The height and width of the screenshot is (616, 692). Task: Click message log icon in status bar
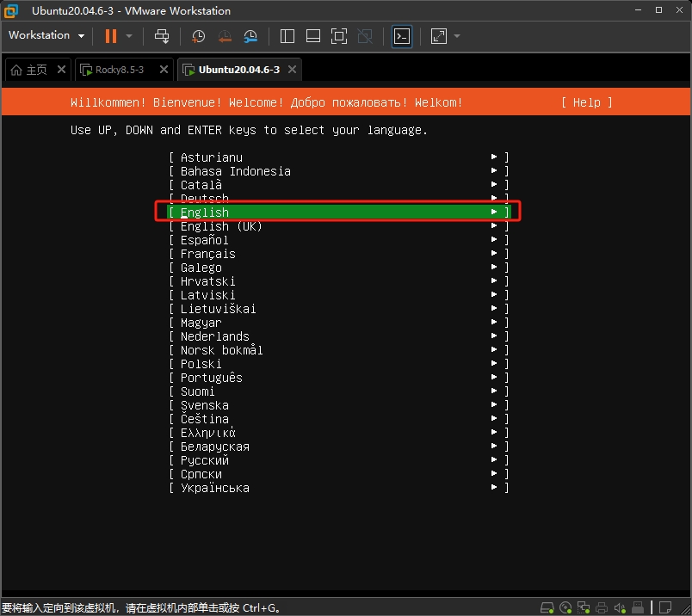coord(665,608)
